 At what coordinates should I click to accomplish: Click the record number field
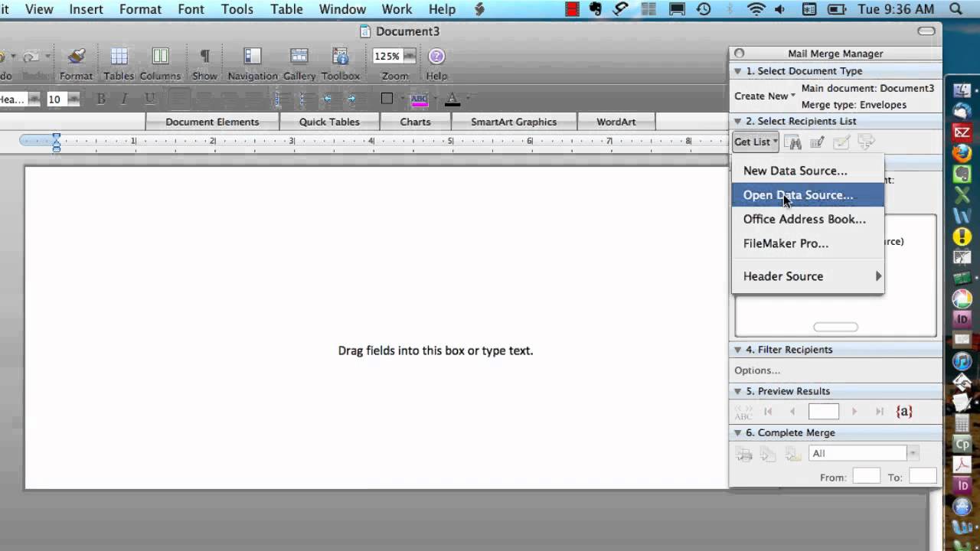824,411
